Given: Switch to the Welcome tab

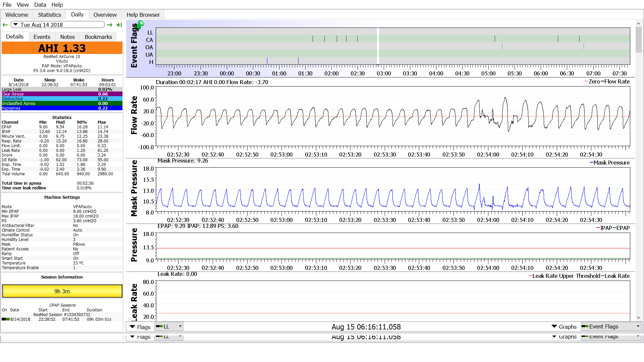Looking at the screenshot, I should [x=17, y=15].
